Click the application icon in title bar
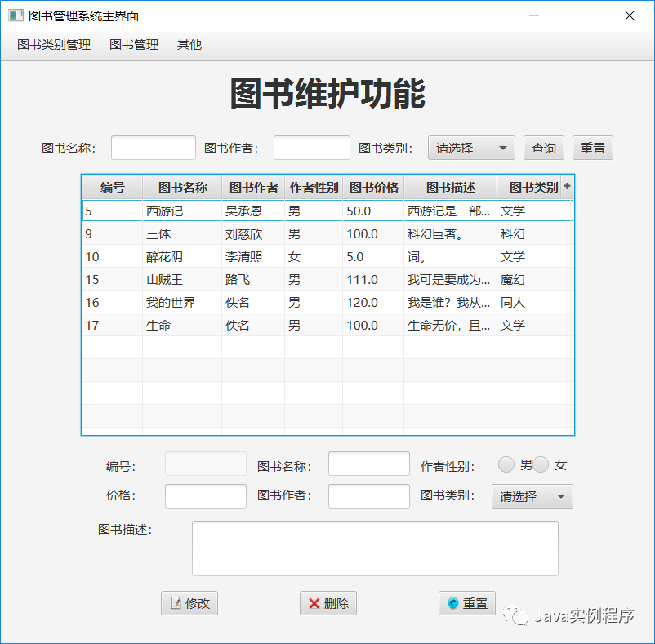 16,16
